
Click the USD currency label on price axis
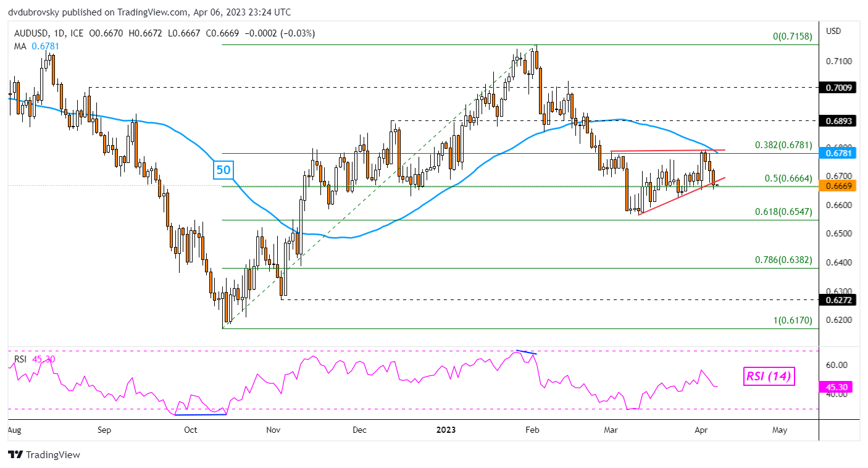tap(834, 31)
